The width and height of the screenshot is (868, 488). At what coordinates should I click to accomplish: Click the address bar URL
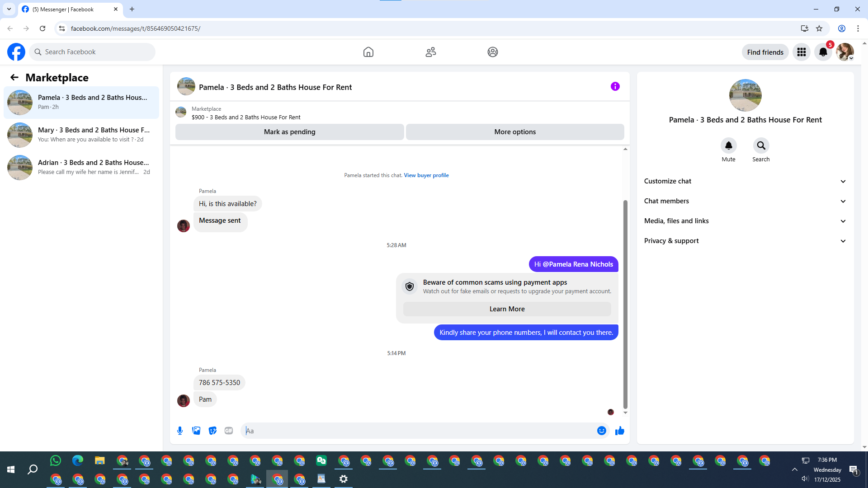pyautogui.click(x=136, y=28)
